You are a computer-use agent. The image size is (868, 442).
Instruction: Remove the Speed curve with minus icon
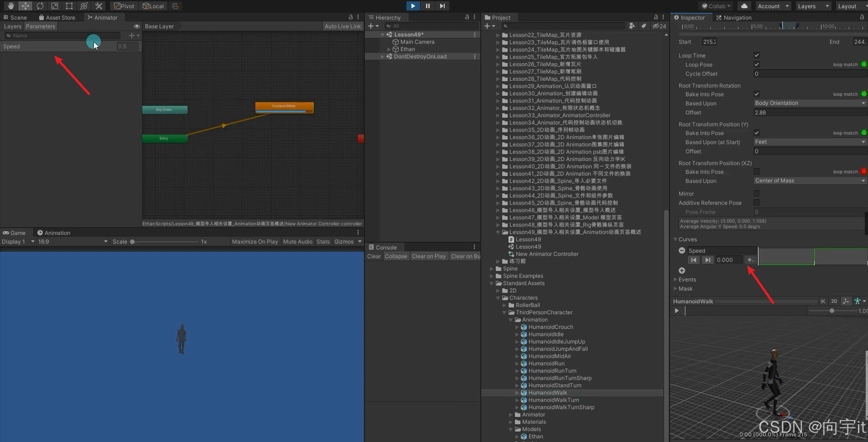pyautogui.click(x=682, y=250)
